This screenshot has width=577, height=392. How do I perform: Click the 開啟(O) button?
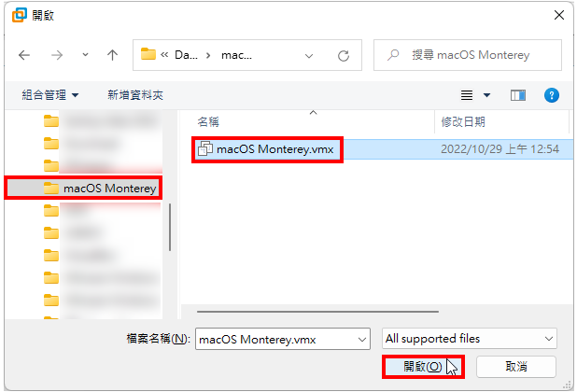[423, 367]
